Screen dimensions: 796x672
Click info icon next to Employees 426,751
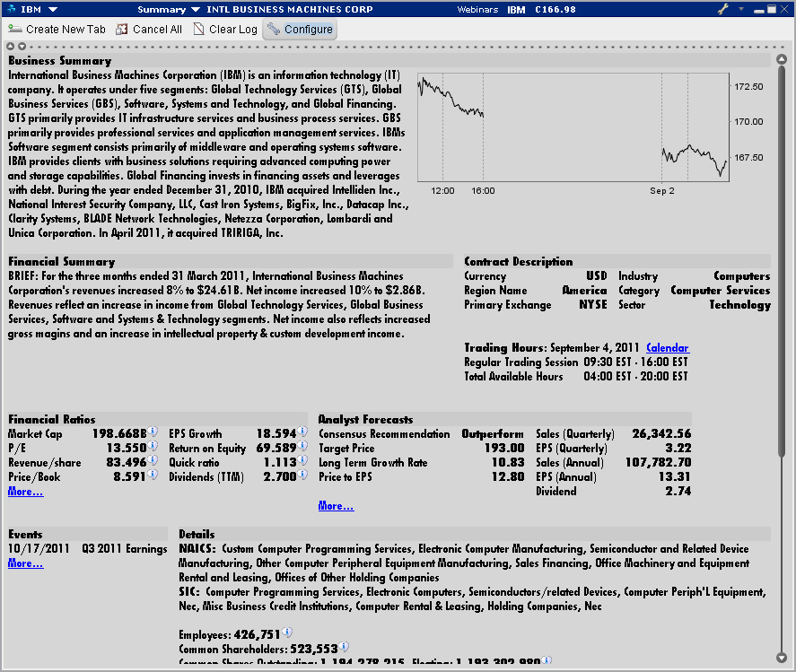(x=287, y=633)
